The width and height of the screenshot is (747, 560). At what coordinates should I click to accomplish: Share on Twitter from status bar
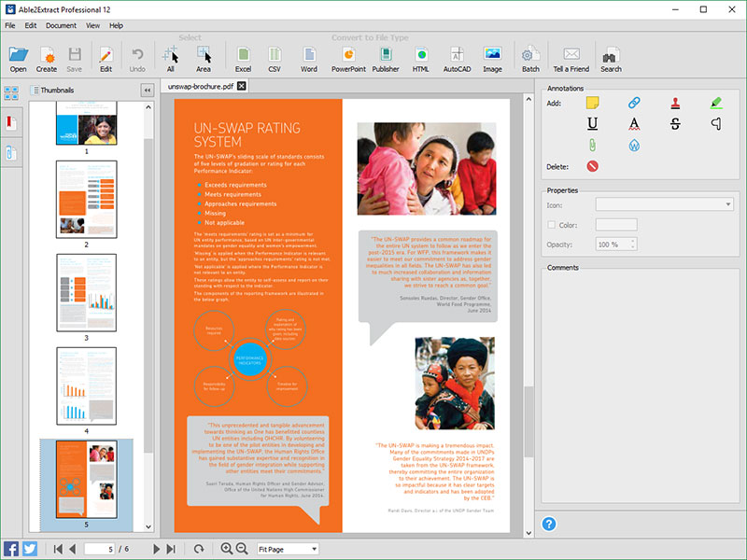click(30, 549)
